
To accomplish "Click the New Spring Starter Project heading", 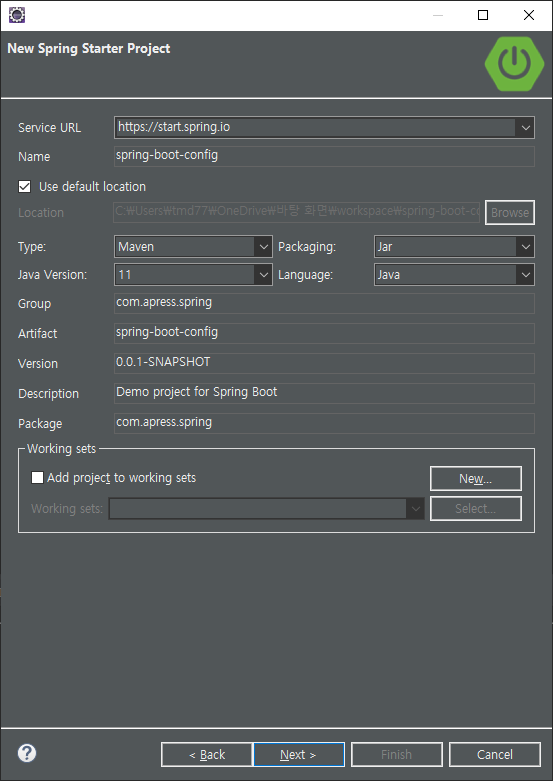I will tap(89, 48).
